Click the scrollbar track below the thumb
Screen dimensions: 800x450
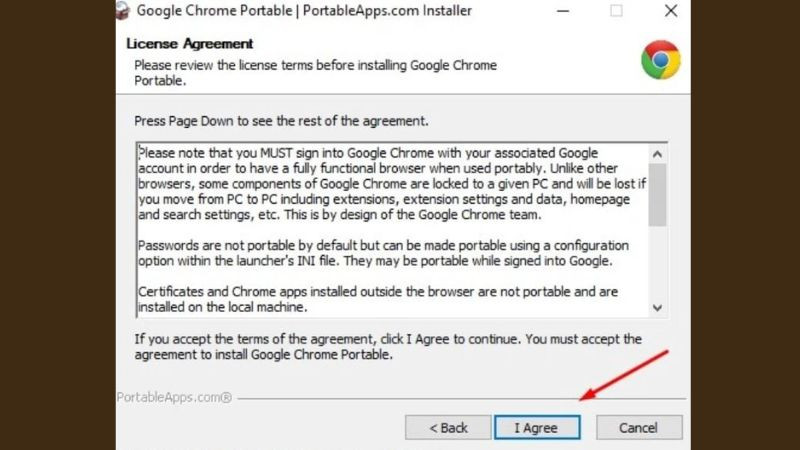coord(657,265)
